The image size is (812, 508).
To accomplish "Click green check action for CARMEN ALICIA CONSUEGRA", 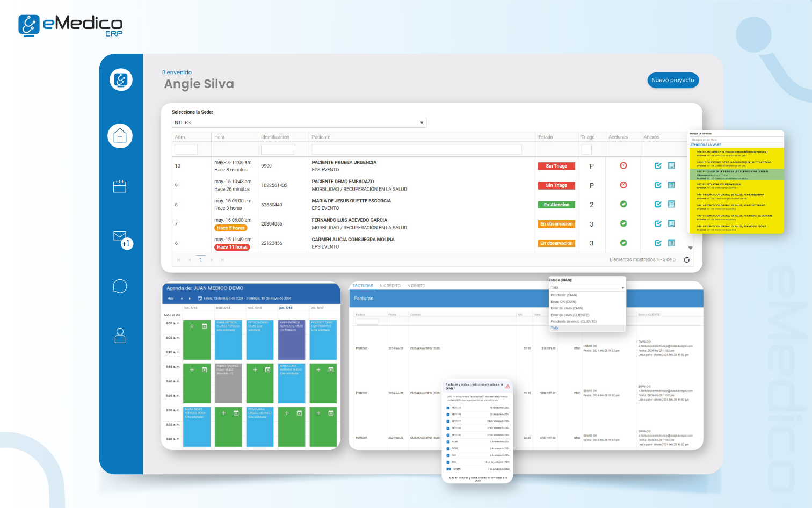I will (x=624, y=243).
